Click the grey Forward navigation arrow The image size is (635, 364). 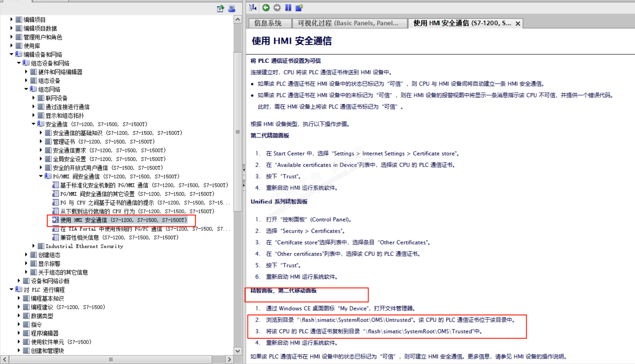(277, 8)
